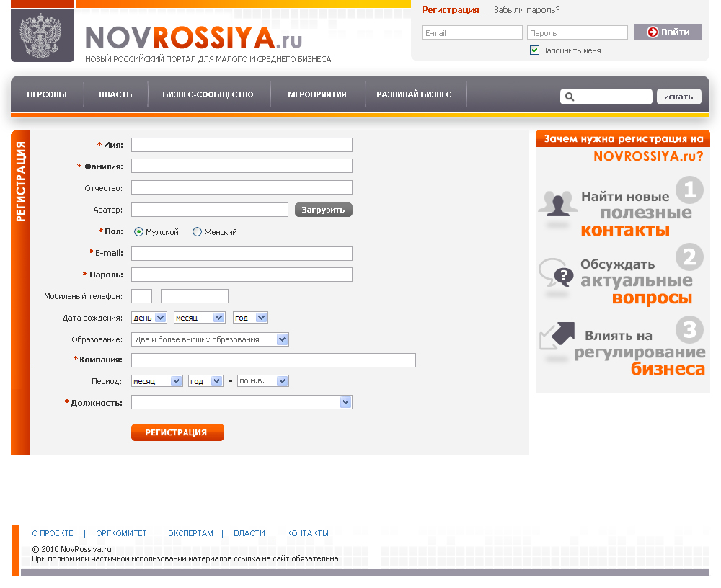This screenshot has height=588, width=721.
Task: Click the 'Компания' input field
Action: (273, 360)
